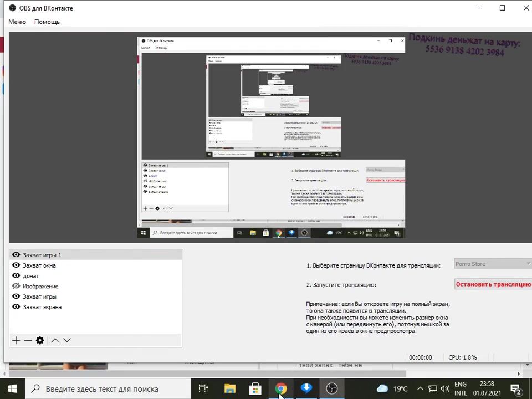532x399 pixels.
Task: Click Остановить трансляцию button
Action: coord(493,284)
